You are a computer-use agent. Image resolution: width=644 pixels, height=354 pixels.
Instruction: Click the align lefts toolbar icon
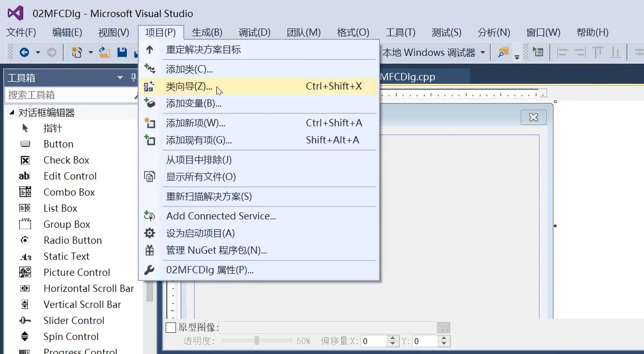tap(562, 52)
